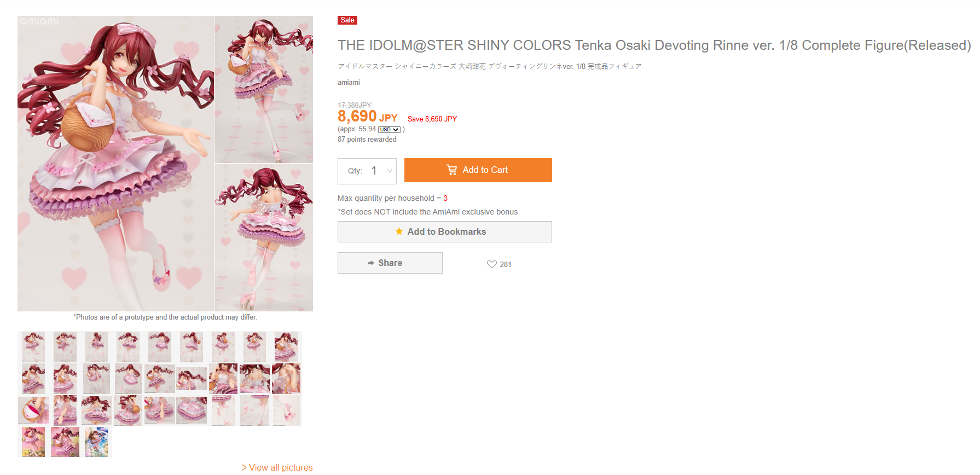This screenshot has width=980, height=475.
Task: Click the shopping cart icon
Action: (452, 170)
